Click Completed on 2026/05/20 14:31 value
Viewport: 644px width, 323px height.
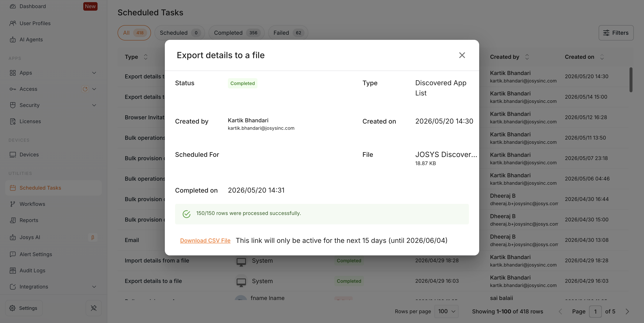(256, 190)
